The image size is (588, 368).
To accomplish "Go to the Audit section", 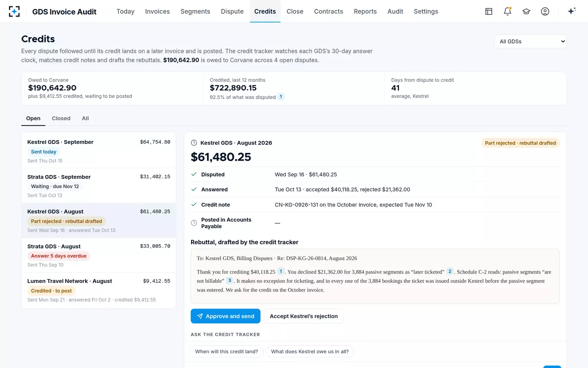I will (395, 11).
